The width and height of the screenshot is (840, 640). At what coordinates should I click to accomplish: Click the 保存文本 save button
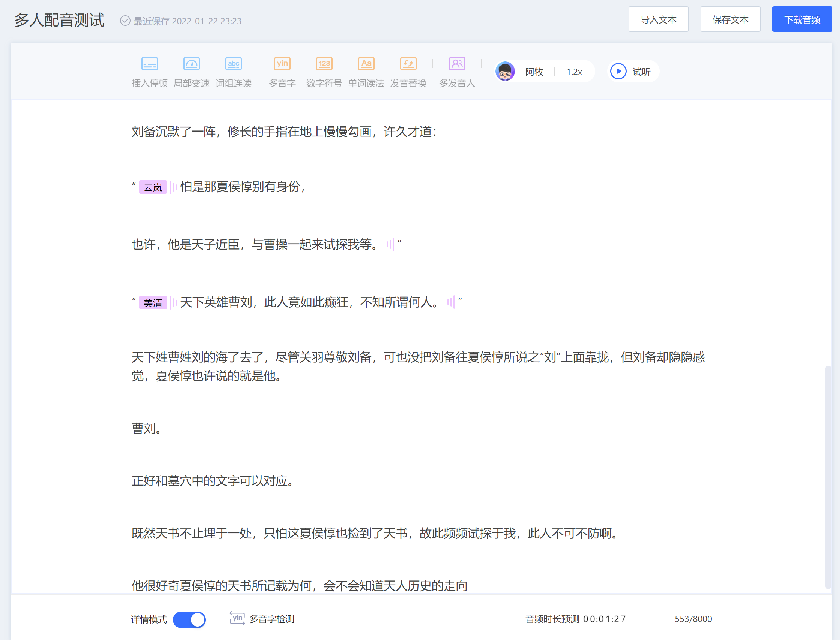[730, 19]
